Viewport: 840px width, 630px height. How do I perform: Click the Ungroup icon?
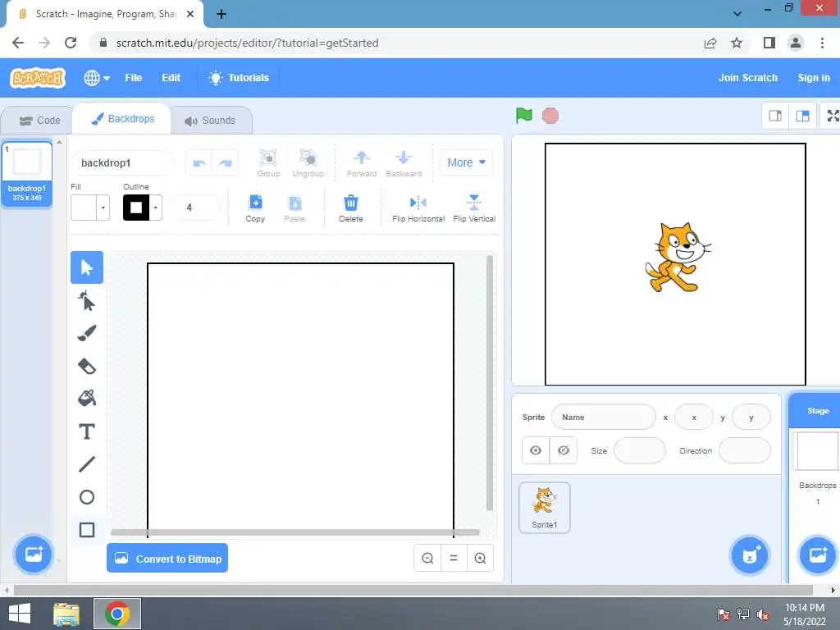coord(308,163)
